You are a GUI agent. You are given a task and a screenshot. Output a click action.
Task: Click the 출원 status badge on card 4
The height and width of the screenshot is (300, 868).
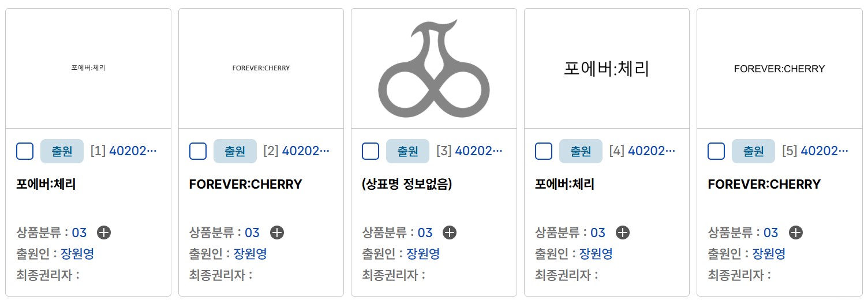point(581,151)
